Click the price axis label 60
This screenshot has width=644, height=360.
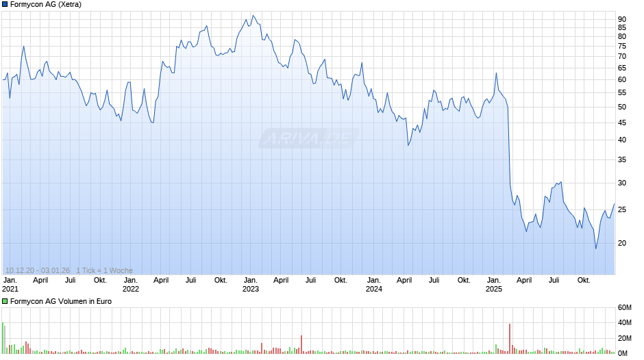pos(622,79)
